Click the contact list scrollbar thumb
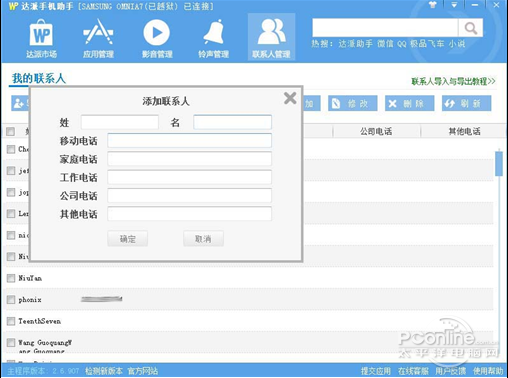Image resolution: width=508 pixels, height=378 pixels. pyautogui.click(x=499, y=163)
